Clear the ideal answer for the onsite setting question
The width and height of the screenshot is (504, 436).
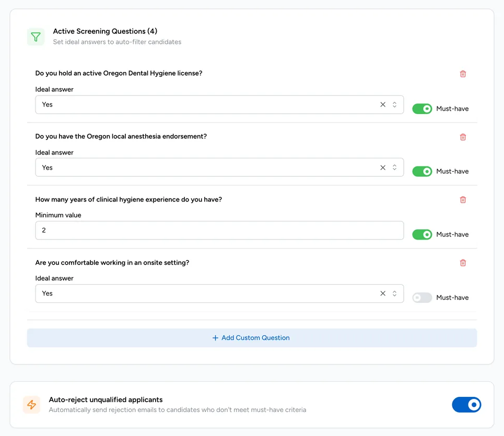[382, 293]
